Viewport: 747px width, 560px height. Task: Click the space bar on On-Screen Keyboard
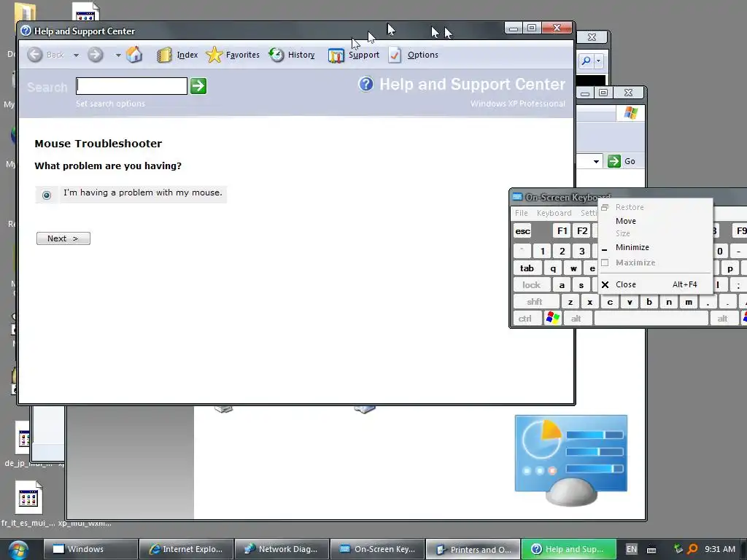click(651, 319)
